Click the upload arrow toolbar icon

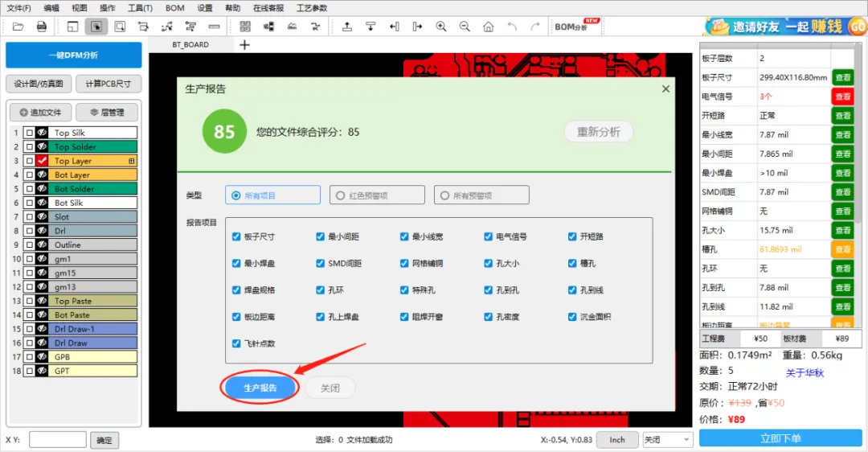347,27
